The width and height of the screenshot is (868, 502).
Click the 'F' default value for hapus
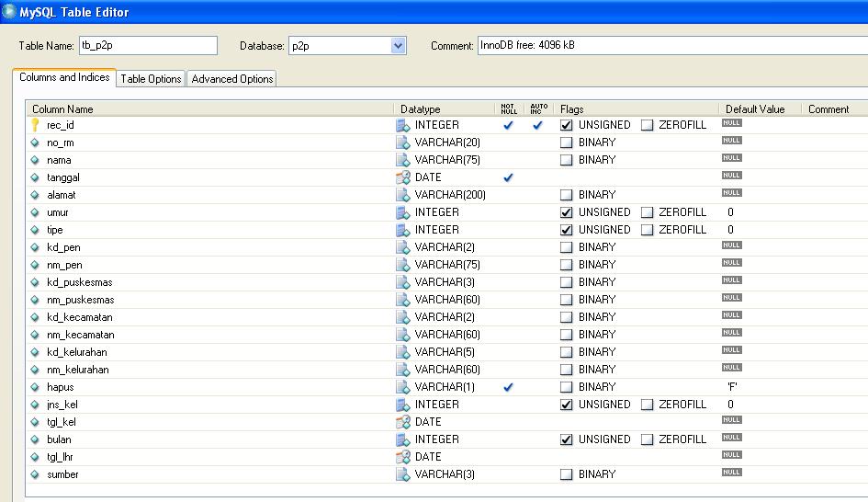point(732,387)
